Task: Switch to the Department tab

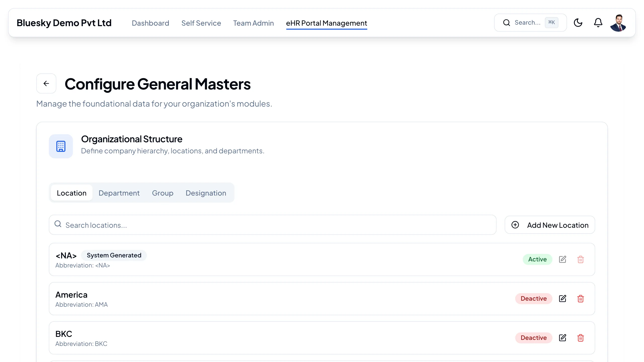Action: (119, 193)
